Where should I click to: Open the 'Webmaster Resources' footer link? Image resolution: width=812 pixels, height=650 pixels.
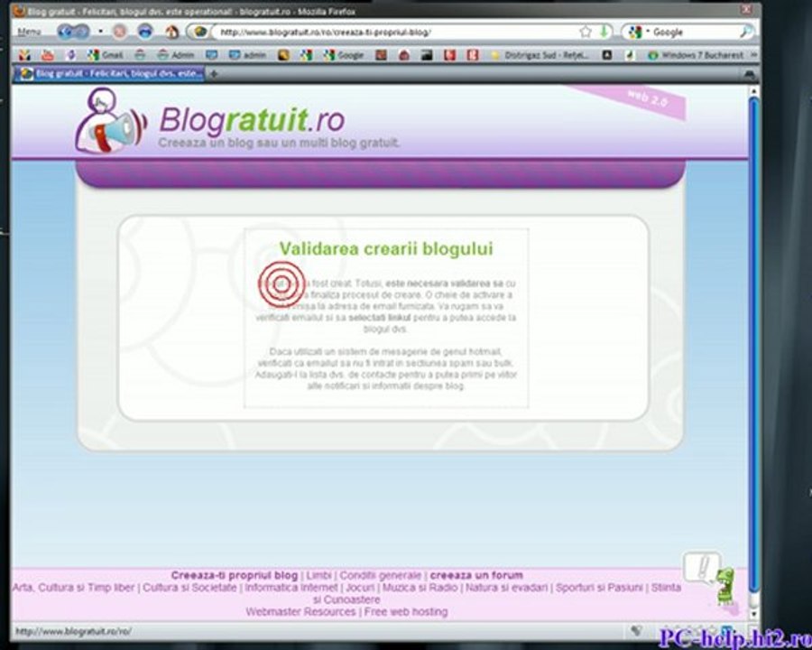[x=300, y=612]
